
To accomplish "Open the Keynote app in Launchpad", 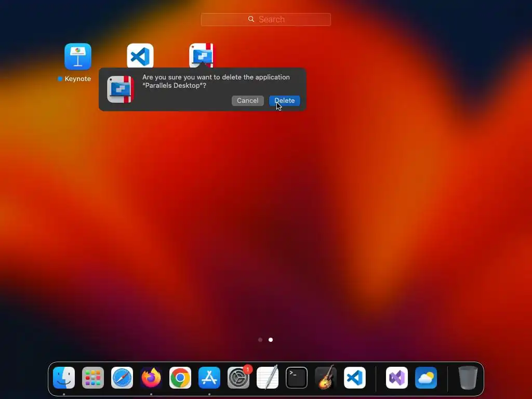I will click(78, 56).
